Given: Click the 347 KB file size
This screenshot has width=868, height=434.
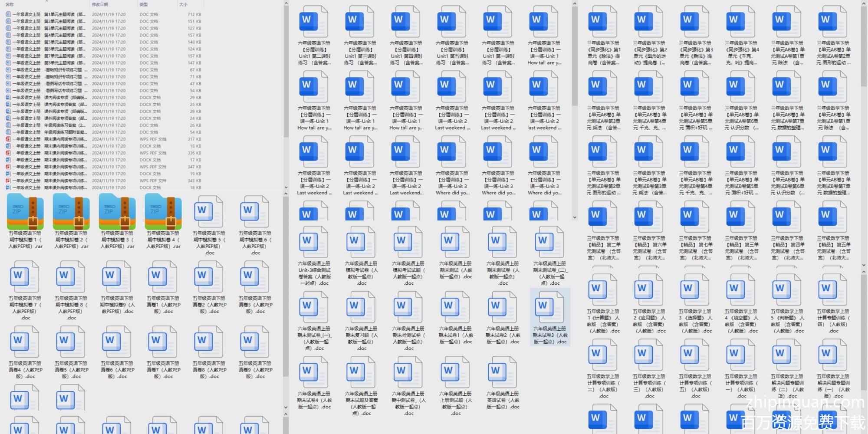Looking at the screenshot, I should pos(194,167).
